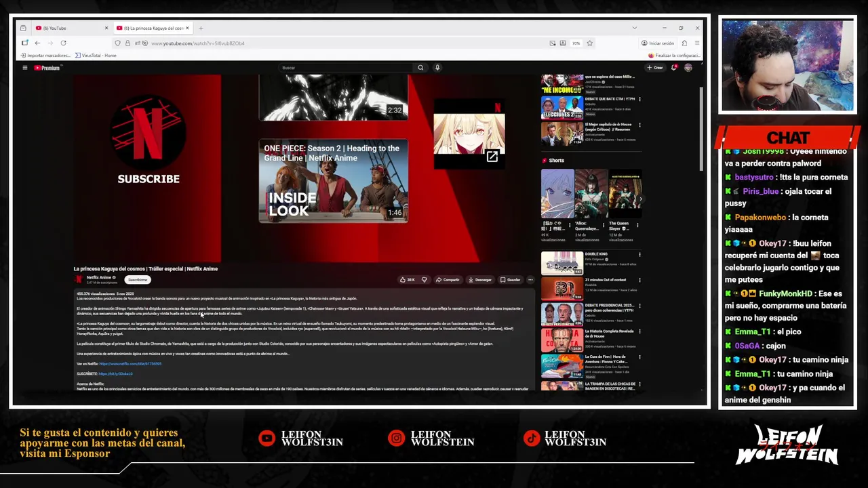The width and height of the screenshot is (868, 488).
Task: Reload the page with refresh icon
Action: 63,43
